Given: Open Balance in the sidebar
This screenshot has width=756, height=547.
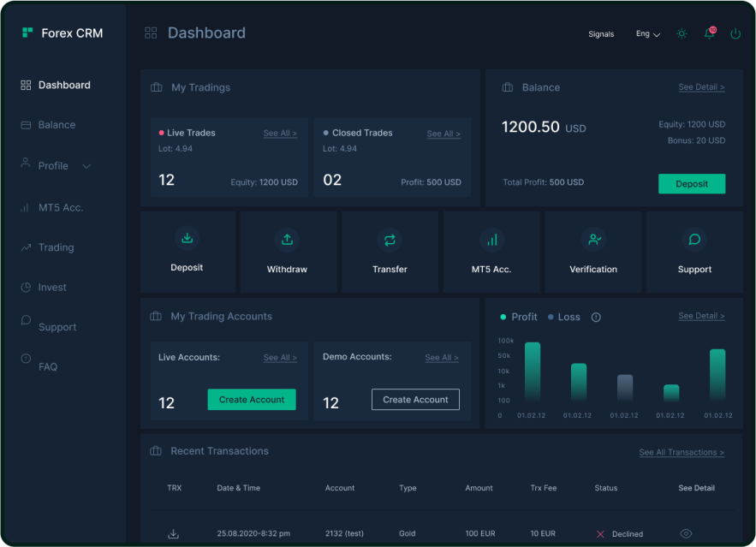Looking at the screenshot, I should click(x=57, y=125).
